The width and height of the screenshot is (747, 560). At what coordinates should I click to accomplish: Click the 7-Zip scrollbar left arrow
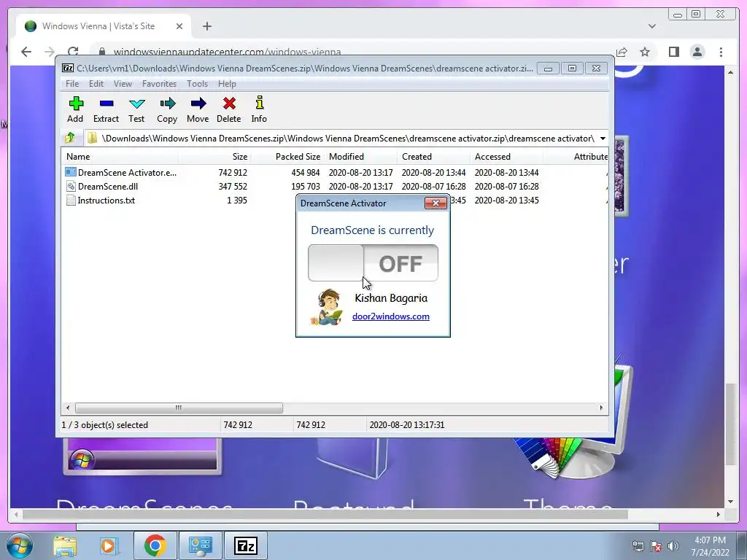coord(68,408)
